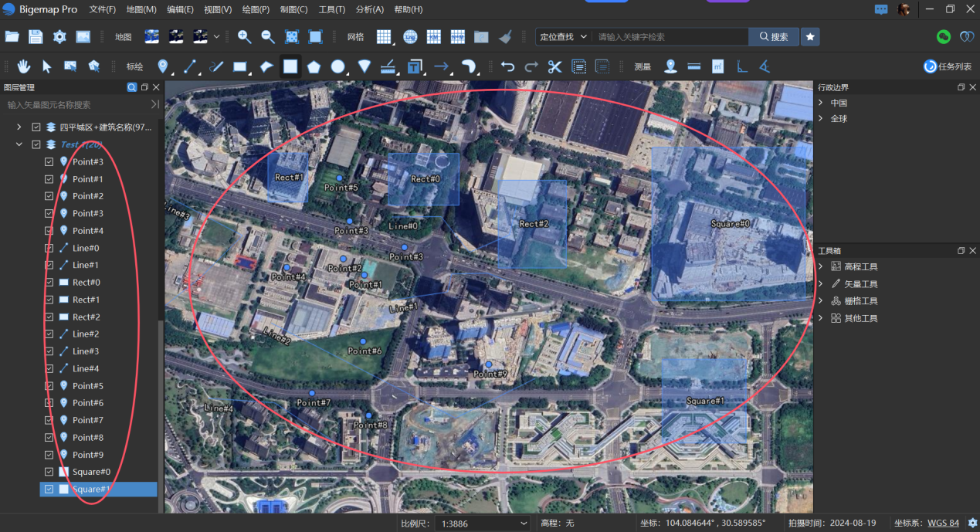Open the 帮助(H) menu
This screenshot has width=980, height=532.
click(x=409, y=9)
